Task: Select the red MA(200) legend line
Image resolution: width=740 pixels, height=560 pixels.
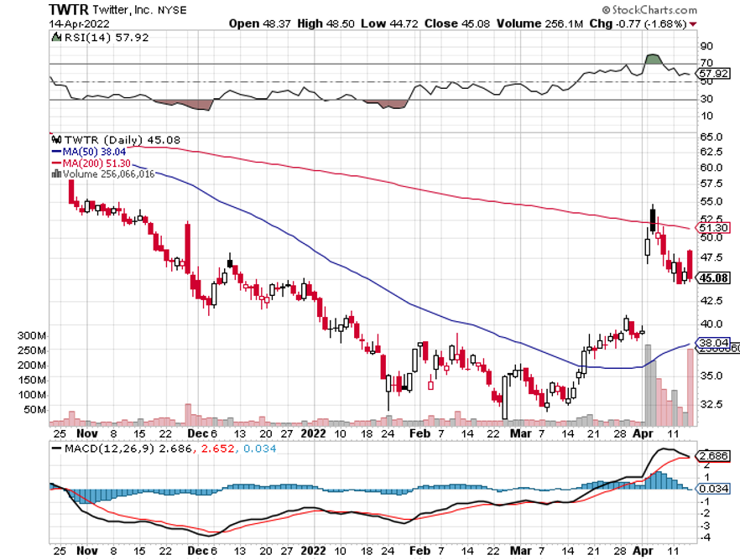Action: click(x=57, y=163)
